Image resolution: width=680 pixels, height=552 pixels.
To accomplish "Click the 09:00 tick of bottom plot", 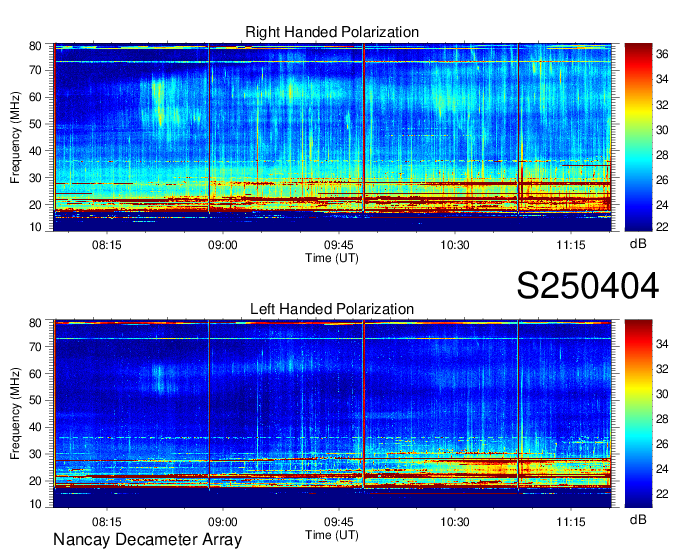I will tap(222, 522).
